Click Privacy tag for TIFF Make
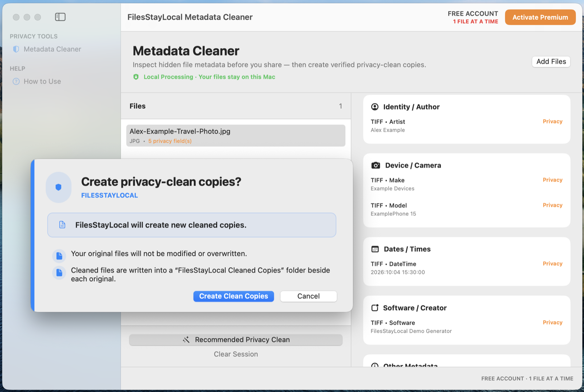The height and width of the screenshot is (392, 584). 552,180
